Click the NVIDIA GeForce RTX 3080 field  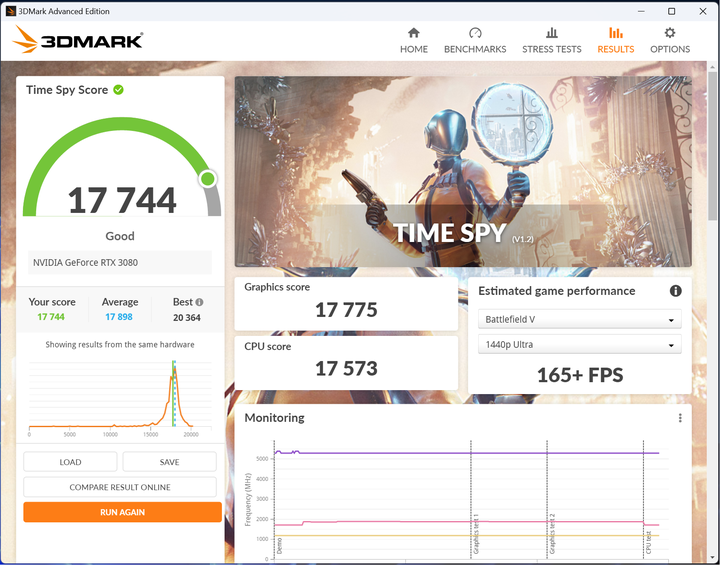tap(120, 263)
